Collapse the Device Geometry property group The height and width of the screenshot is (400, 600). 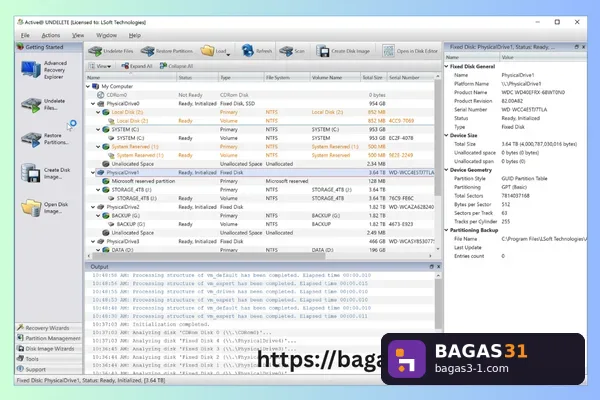click(447, 170)
